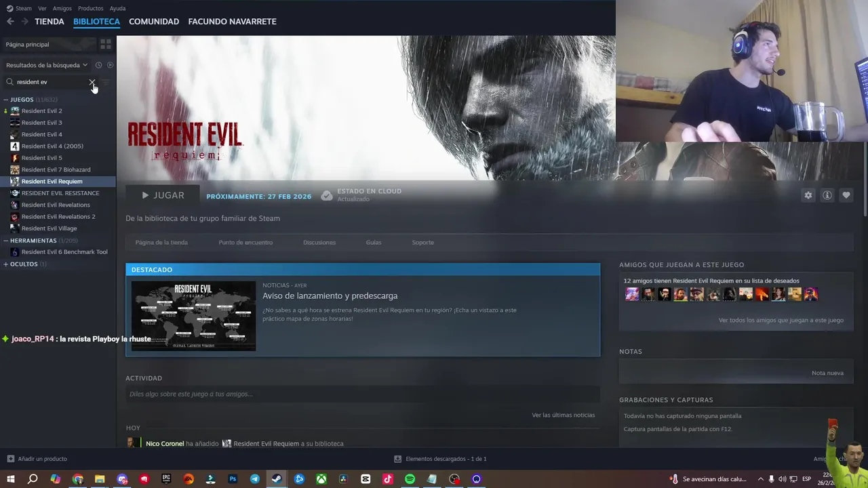
Task: Click the ready-to-play filter icon
Action: 110,65
